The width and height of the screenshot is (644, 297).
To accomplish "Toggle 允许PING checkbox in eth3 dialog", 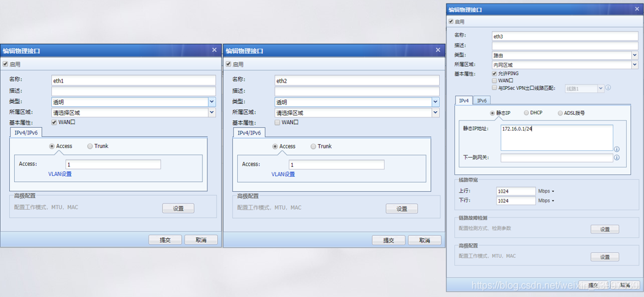I will (494, 73).
